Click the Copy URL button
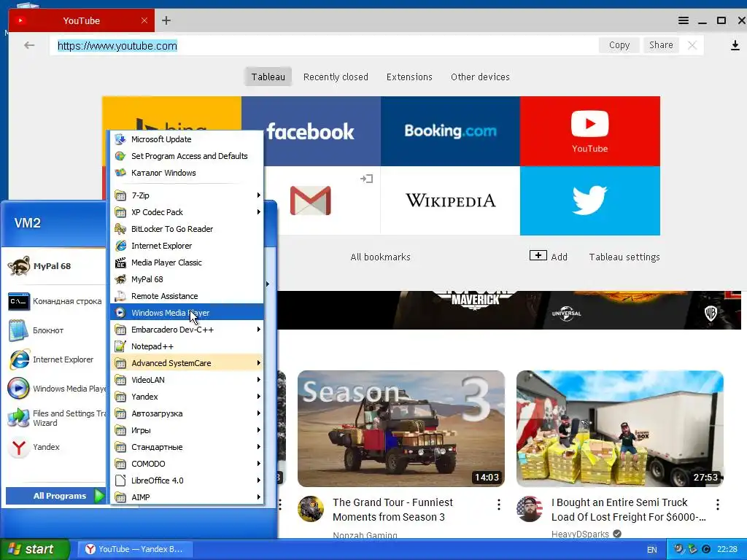Screen dimensions: 747x560 [619, 45]
